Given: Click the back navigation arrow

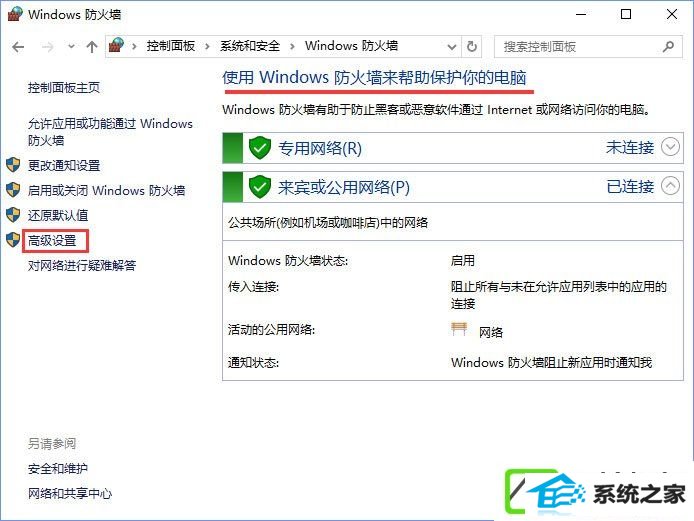Looking at the screenshot, I should 18,47.
